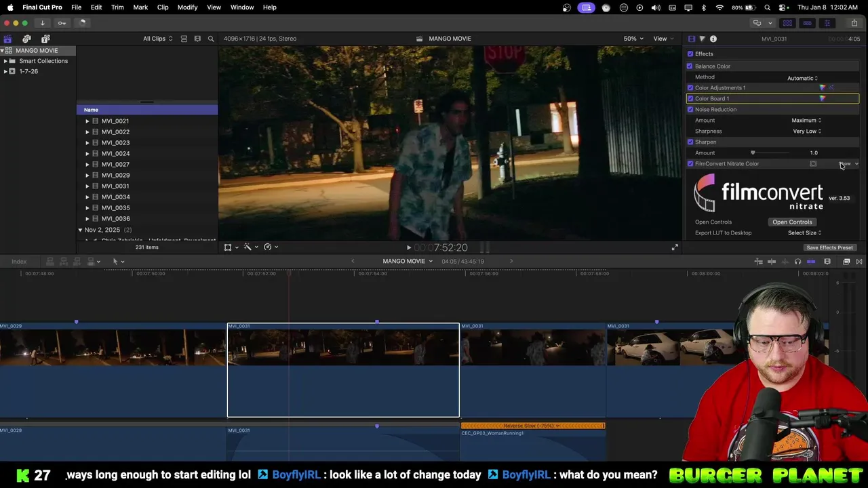Screen dimensions: 868x488
Task: Open enhancement magic wand menu
Action: coord(250,247)
